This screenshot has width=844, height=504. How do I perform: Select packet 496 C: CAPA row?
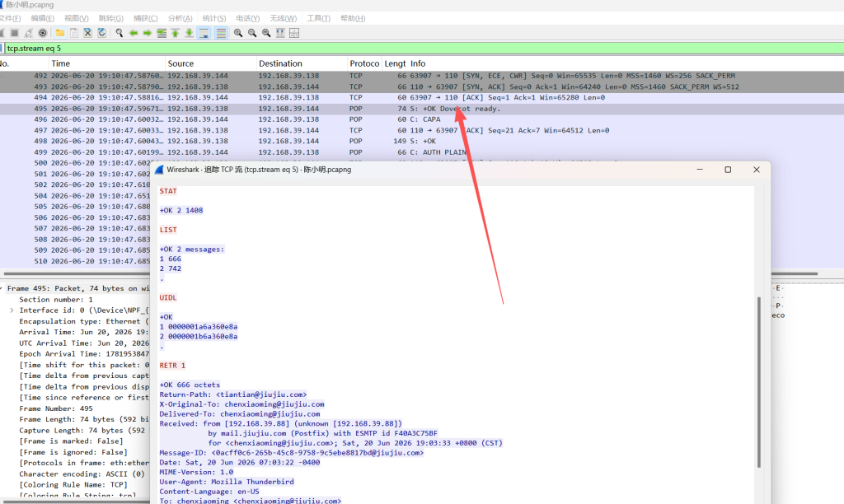422,119
